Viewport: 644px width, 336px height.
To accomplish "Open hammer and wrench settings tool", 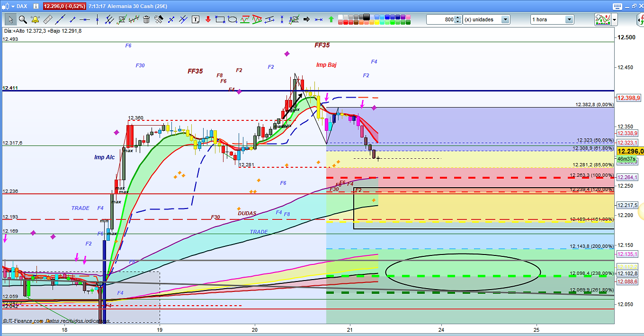I will pyautogui.click(x=159, y=19).
